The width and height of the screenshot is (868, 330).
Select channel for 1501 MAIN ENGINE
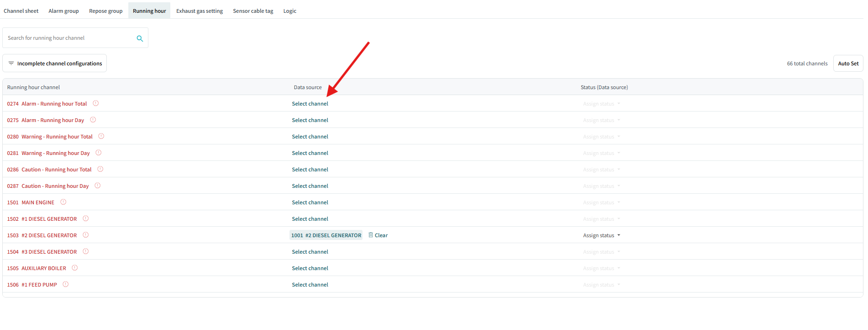pos(310,202)
